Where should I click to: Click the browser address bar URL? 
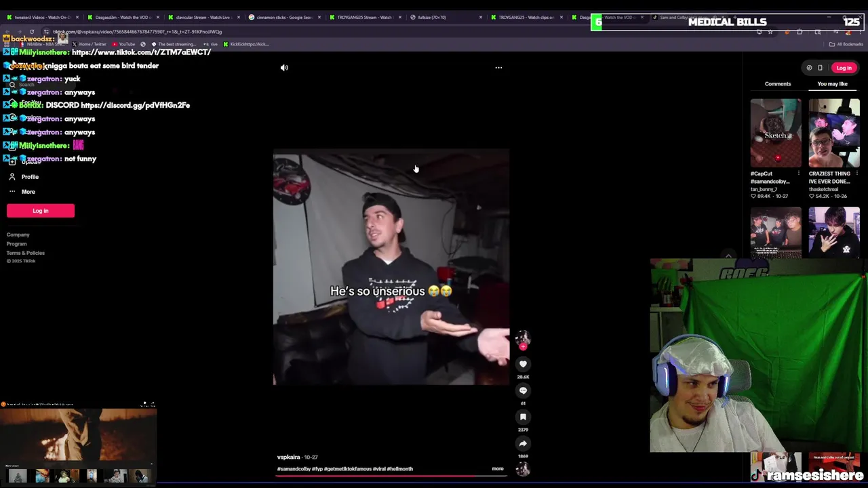point(138,32)
